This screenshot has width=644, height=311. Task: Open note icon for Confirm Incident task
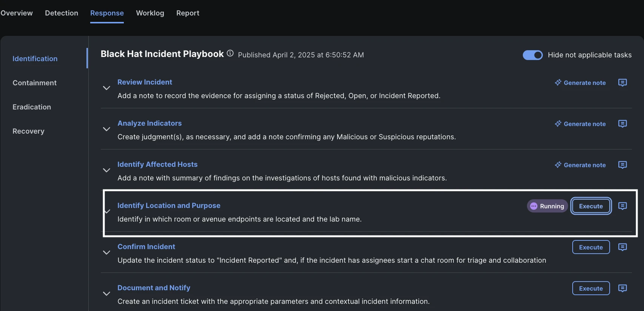point(622,247)
